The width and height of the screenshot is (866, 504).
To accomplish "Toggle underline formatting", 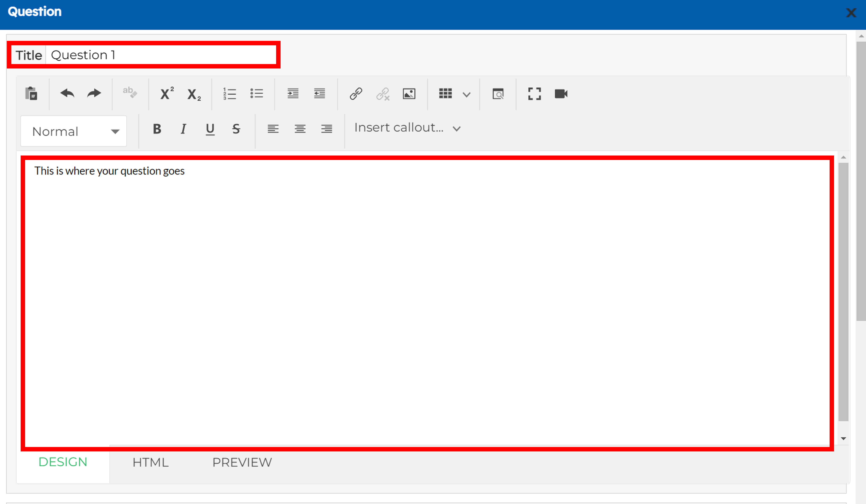I will [x=210, y=129].
